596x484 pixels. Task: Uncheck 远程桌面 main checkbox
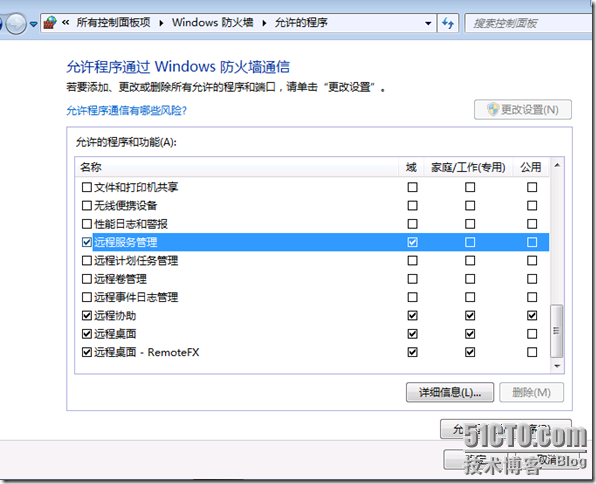87,334
